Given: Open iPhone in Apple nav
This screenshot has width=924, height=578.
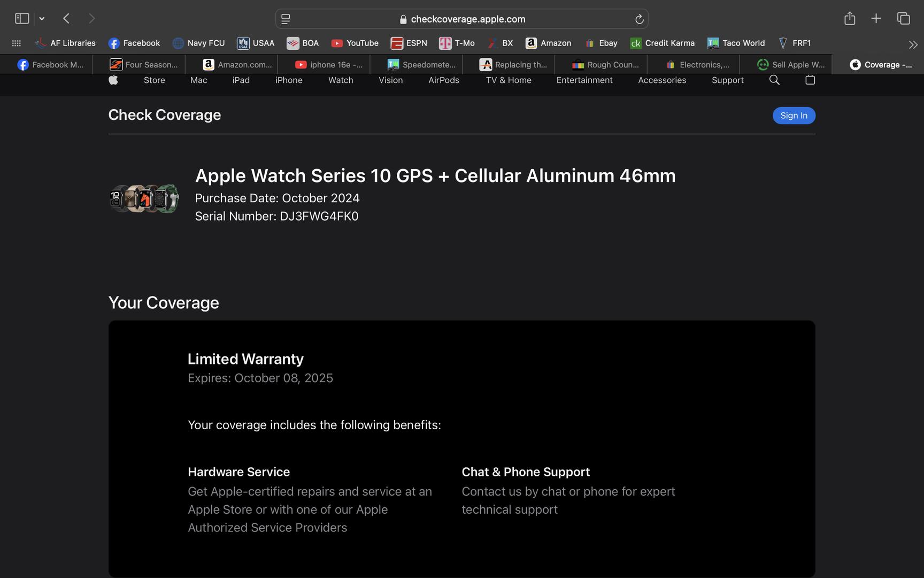Looking at the screenshot, I should pos(289,80).
